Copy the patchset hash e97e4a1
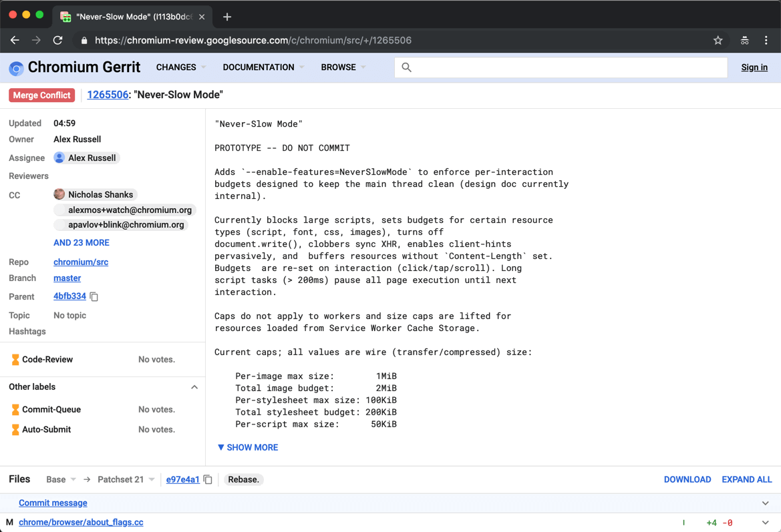Image resolution: width=781 pixels, height=532 pixels. (x=208, y=480)
